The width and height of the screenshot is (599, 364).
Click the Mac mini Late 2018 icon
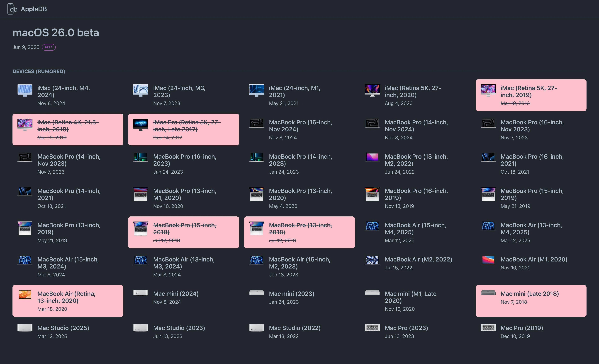488,293
